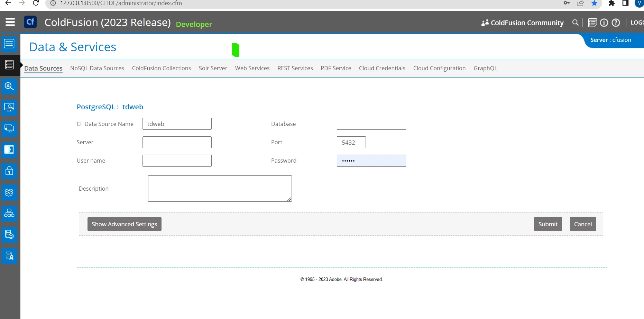Open the resources list icon in header
This screenshot has height=319, width=644.
pyautogui.click(x=592, y=23)
